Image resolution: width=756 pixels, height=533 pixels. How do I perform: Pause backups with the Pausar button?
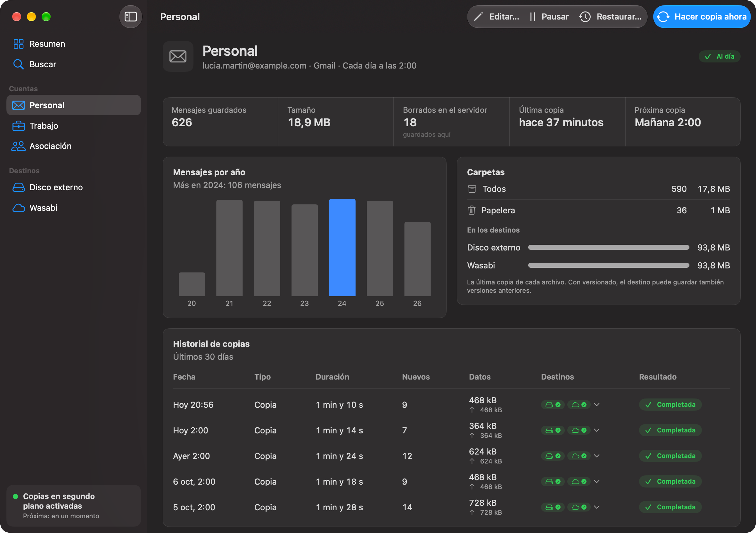coord(549,16)
